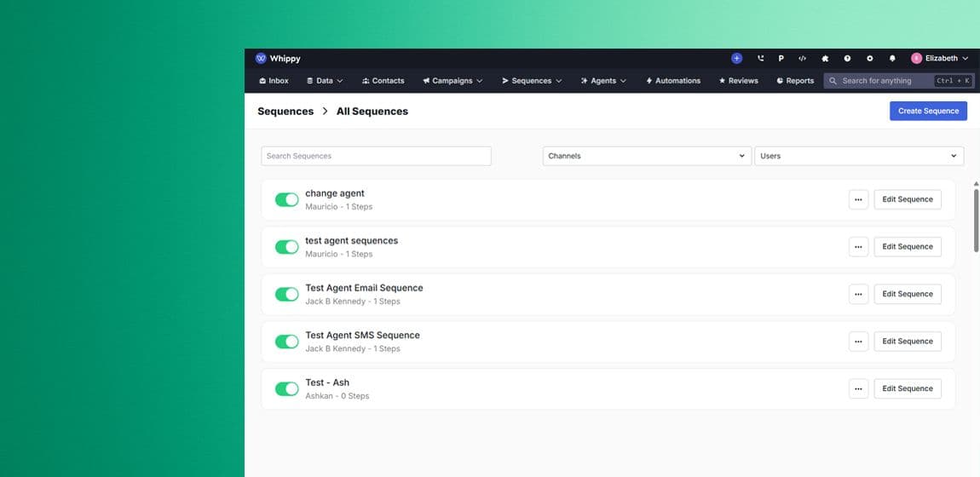Click the bold P icon in top bar
This screenshot has width=980, height=477.
click(x=781, y=59)
